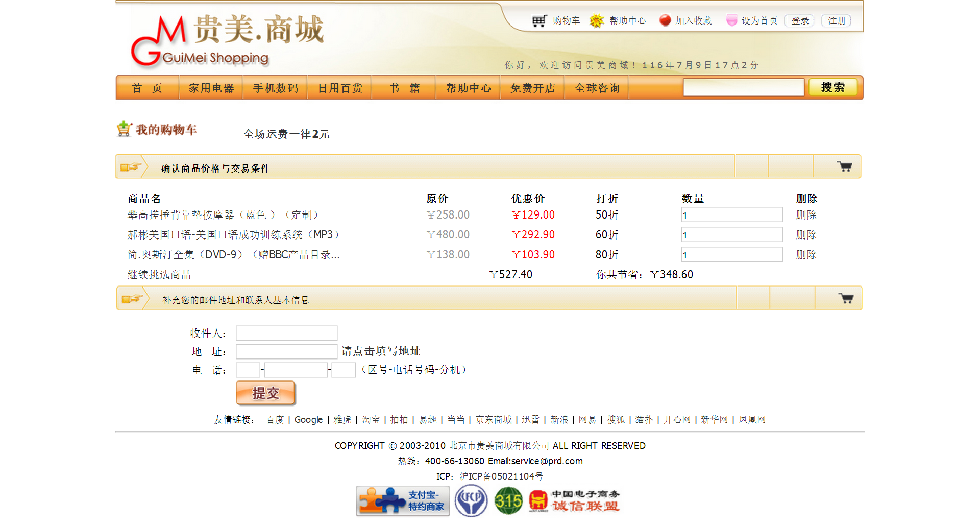Open the 京东商城 friendly link
Image resolution: width=980 pixels, height=526 pixels.
coord(493,420)
